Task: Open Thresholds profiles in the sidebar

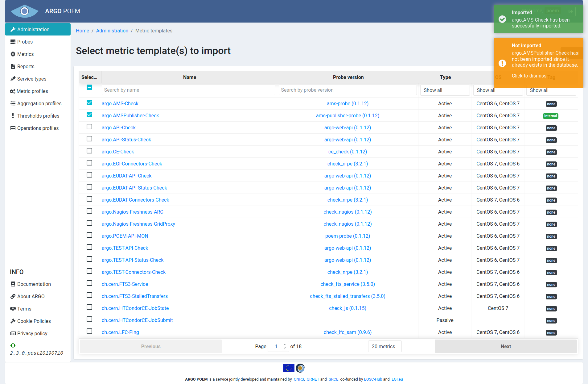Action: 38,116
